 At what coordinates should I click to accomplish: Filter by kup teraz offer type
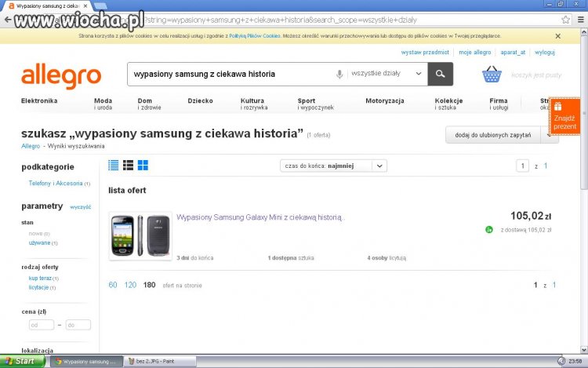point(40,278)
